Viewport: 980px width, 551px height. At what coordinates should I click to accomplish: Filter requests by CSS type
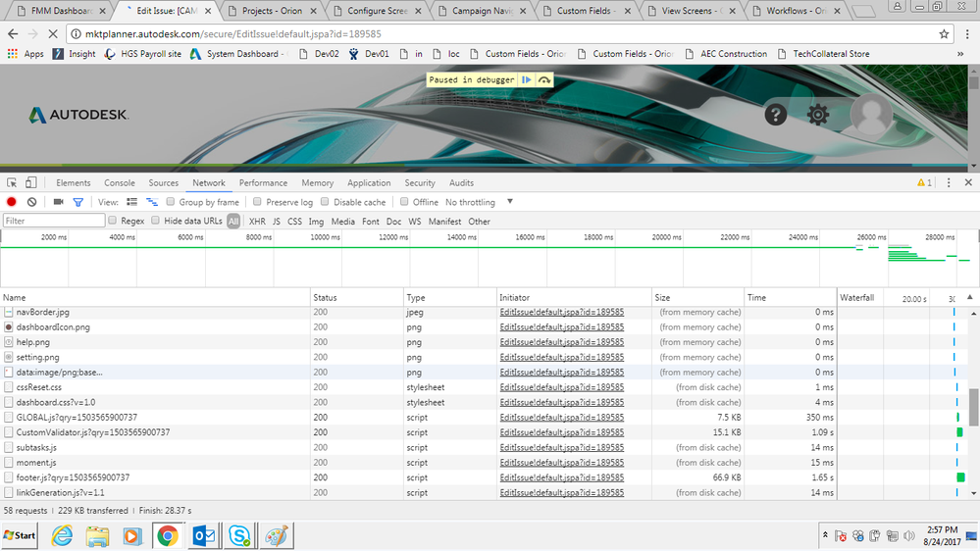point(294,222)
